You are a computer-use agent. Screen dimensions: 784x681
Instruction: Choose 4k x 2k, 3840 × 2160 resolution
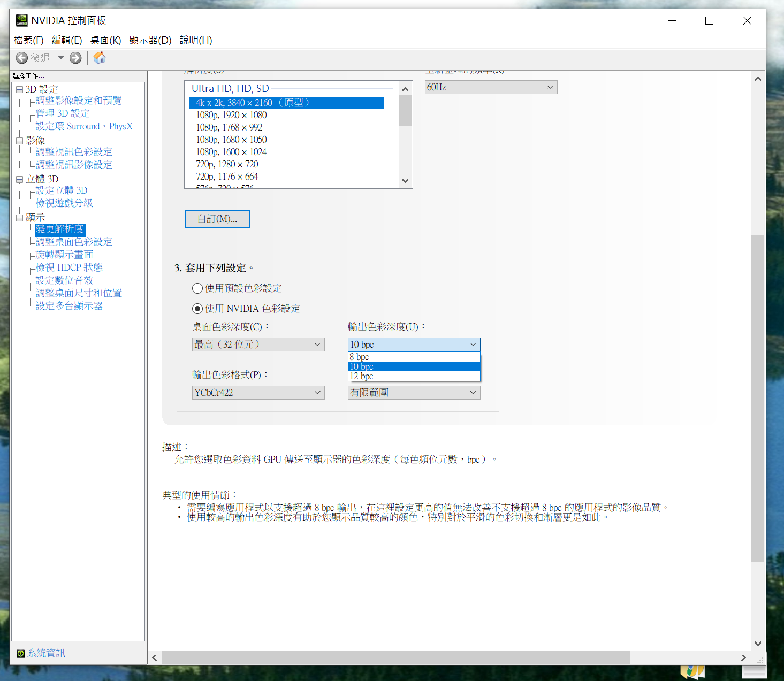click(287, 103)
